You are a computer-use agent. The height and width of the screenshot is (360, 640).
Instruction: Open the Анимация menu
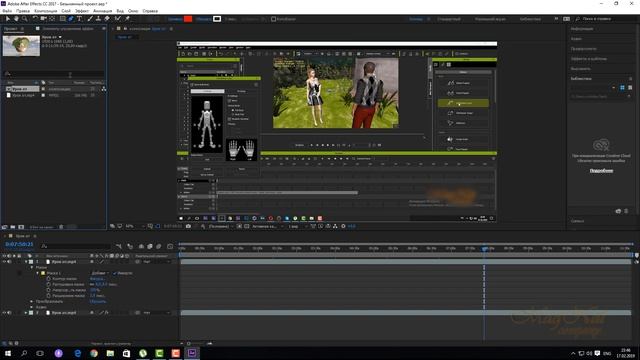pyautogui.click(x=102, y=11)
